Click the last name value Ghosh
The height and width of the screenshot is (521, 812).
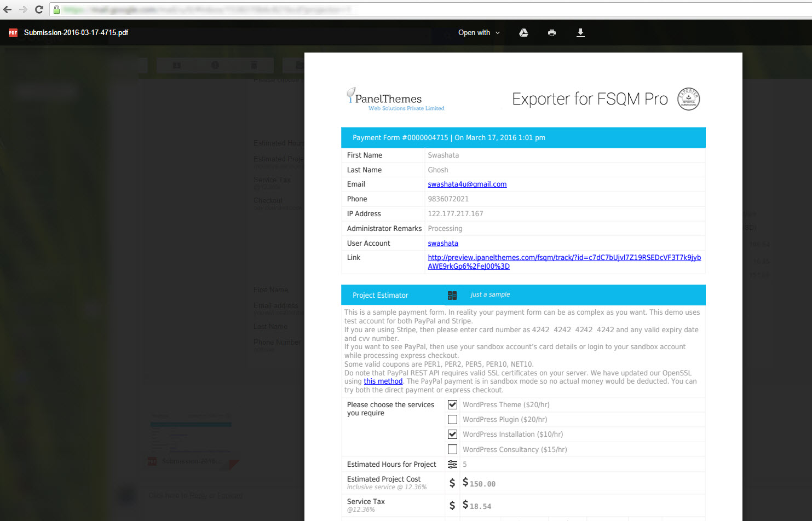pyautogui.click(x=438, y=170)
